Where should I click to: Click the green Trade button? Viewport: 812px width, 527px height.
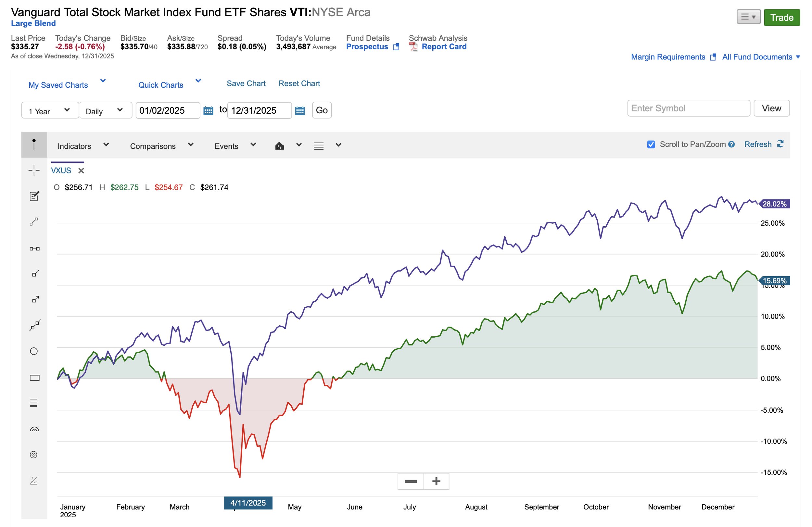coord(781,18)
